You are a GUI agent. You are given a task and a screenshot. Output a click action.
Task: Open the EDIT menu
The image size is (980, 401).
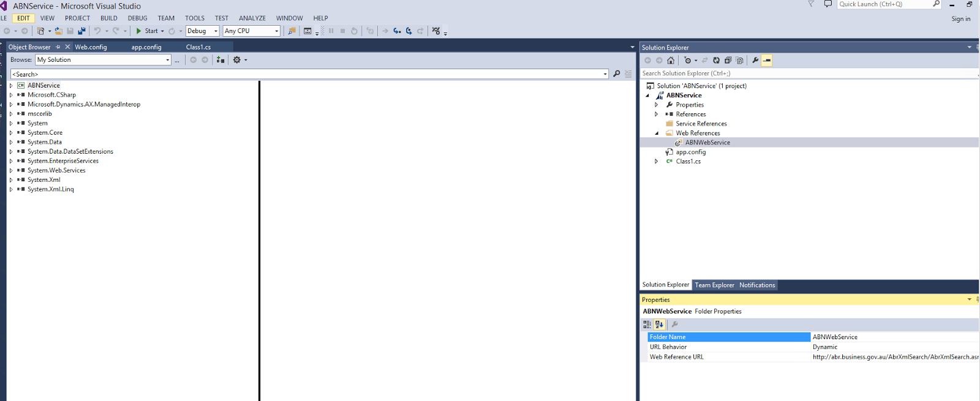23,18
